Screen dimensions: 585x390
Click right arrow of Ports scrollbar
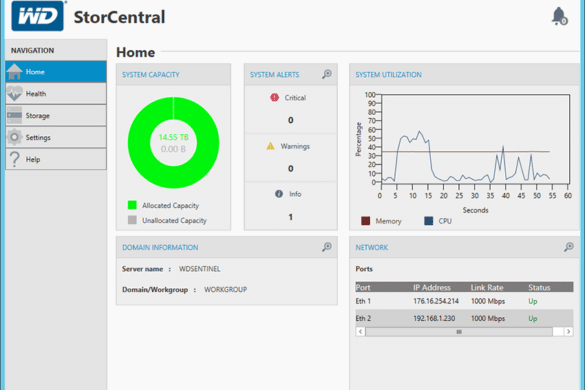(x=569, y=331)
